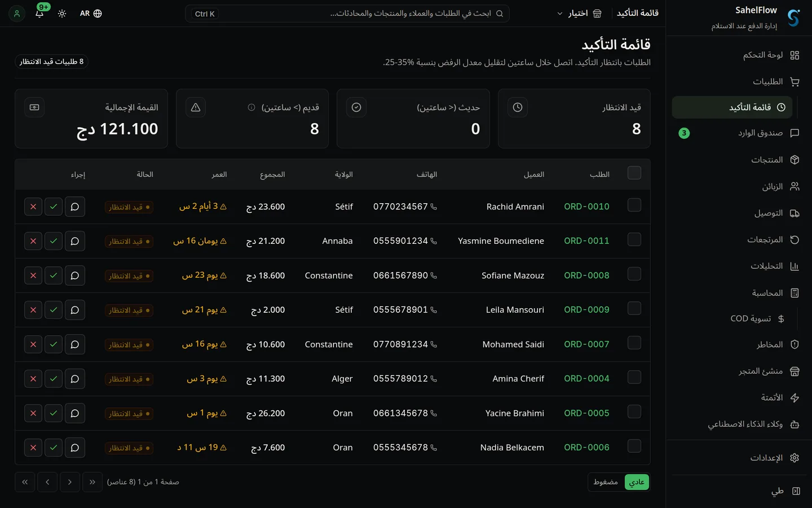Image resolution: width=812 pixels, height=508 pixels.
Task: Sort by العمر column header
Action: [x=219, y=175]
